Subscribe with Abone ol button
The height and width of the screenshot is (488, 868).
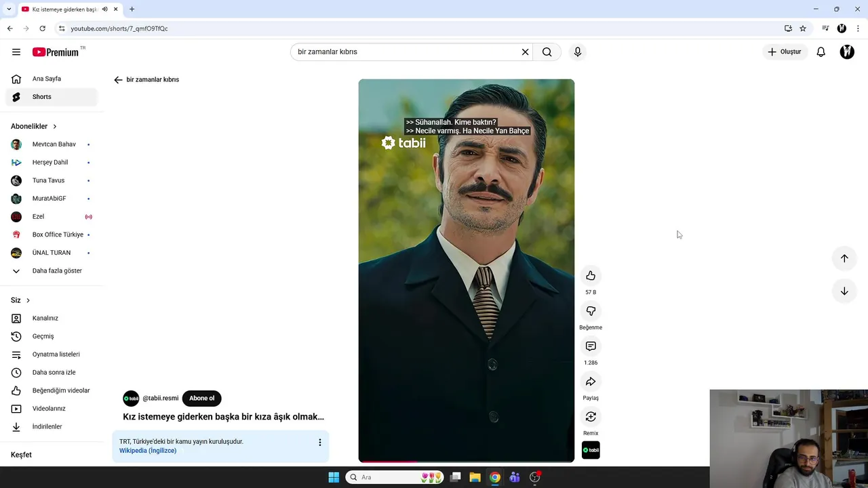click(x=201, y=399)
